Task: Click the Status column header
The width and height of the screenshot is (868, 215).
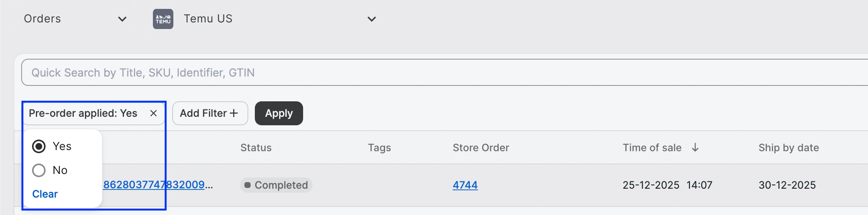Action: (256, 148)
